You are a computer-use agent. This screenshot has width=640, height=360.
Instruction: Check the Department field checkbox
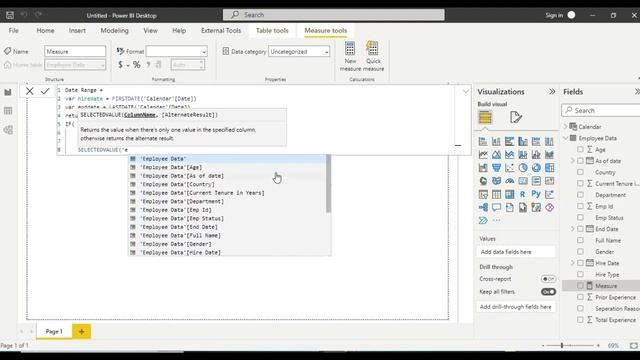tap(580, 195)
